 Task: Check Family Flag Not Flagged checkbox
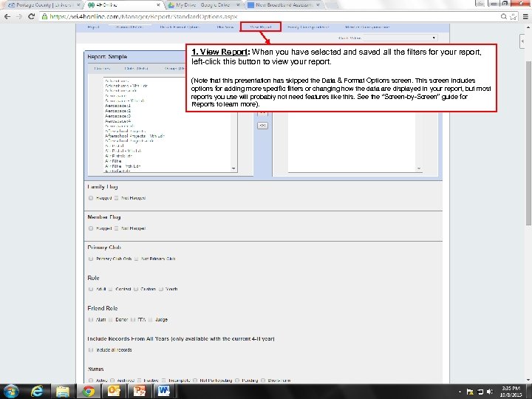pos(117,198)
